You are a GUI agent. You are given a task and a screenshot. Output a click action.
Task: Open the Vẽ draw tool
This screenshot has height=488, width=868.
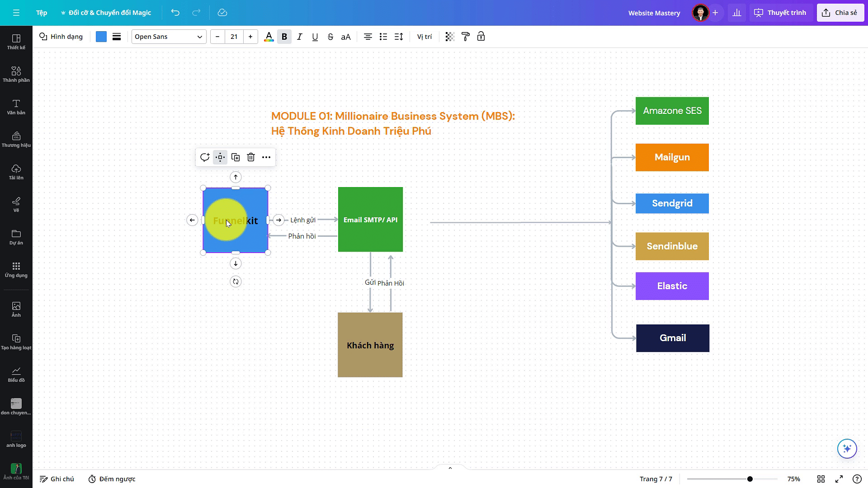(x=16, y=205)
